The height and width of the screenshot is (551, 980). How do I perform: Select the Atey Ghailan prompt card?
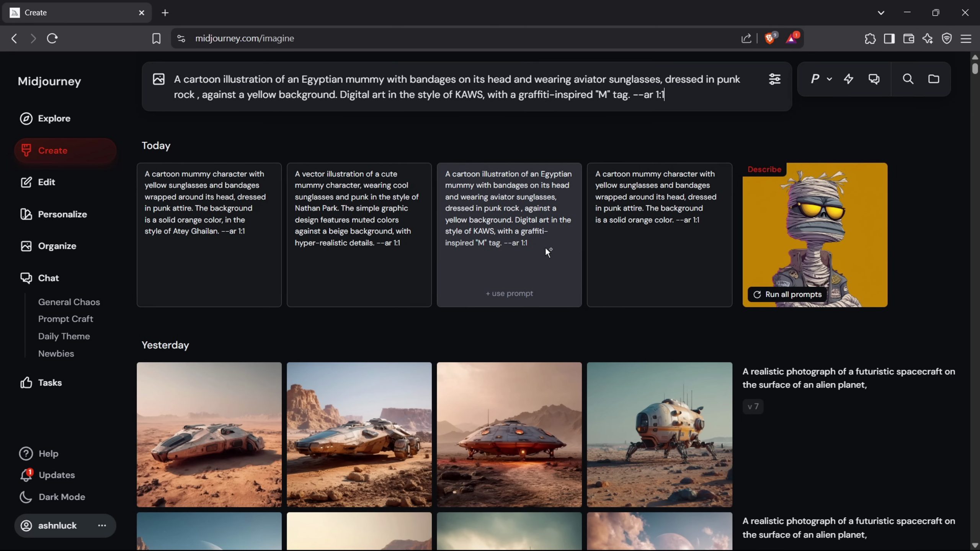click(x=209, y=235)
